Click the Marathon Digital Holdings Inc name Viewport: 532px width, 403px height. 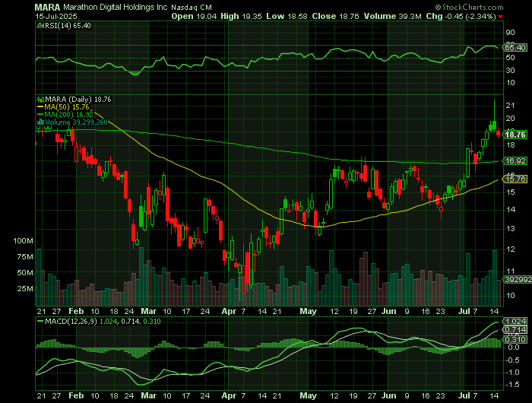click(116, 7)
